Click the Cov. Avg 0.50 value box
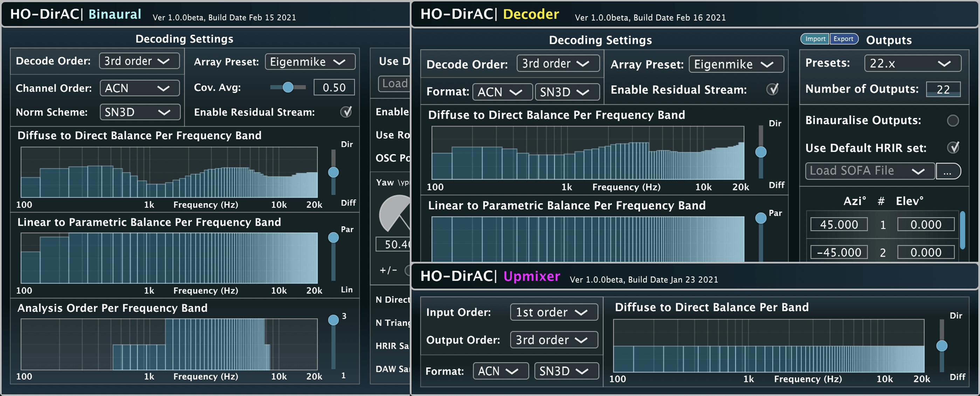Screen dimensions: 980x396 coord(334,88)
